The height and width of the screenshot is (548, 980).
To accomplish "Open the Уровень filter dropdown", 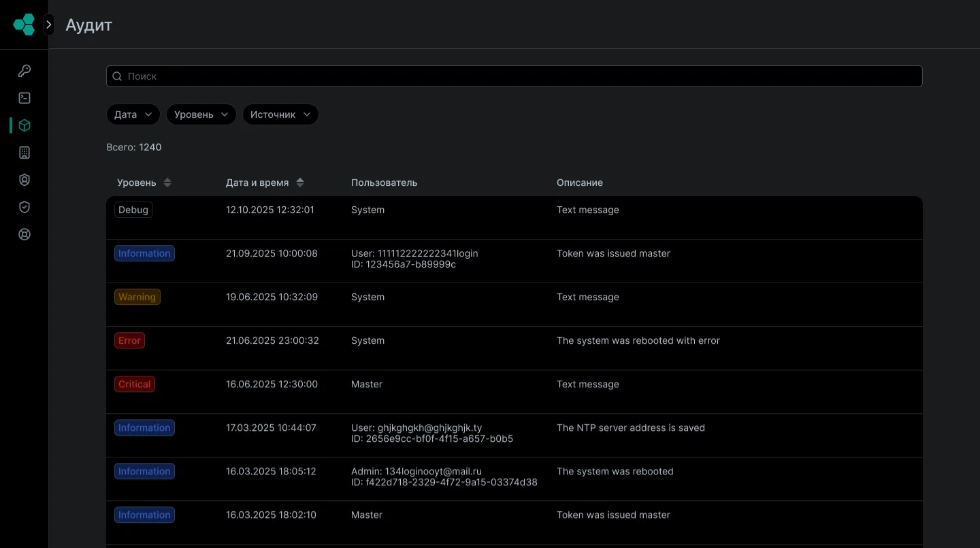I will tap(201, 114).
